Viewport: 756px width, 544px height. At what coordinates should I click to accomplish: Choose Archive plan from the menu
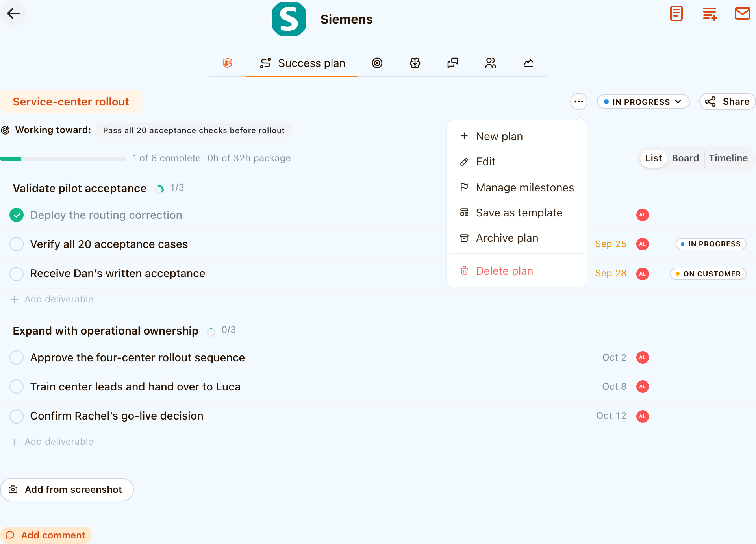click(517, 238)
